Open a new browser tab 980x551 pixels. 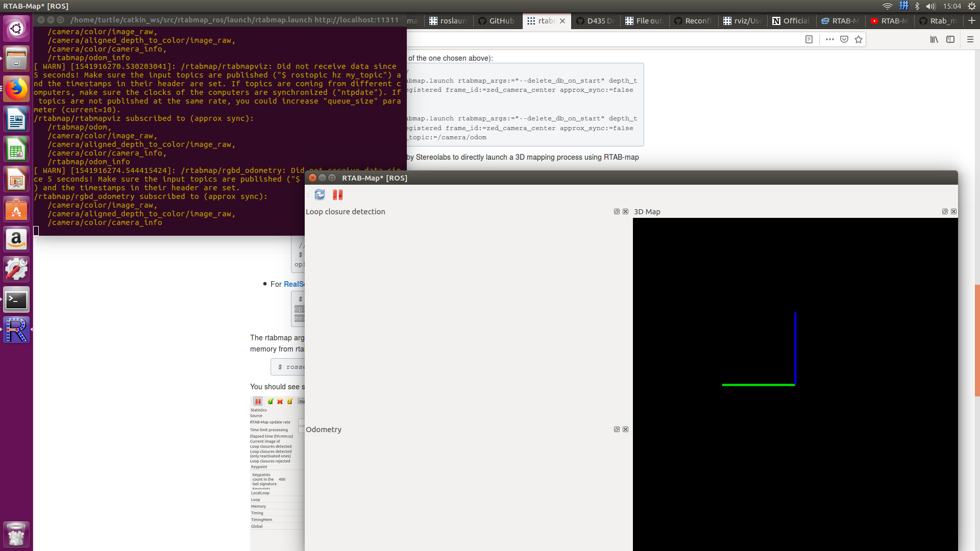point(972,20)
